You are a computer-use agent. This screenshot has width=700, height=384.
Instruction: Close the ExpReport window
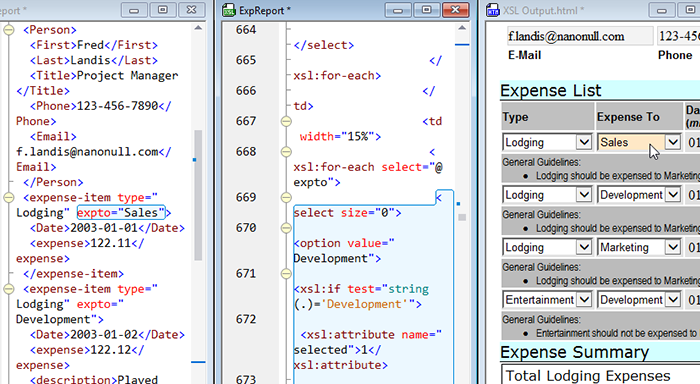455,10
